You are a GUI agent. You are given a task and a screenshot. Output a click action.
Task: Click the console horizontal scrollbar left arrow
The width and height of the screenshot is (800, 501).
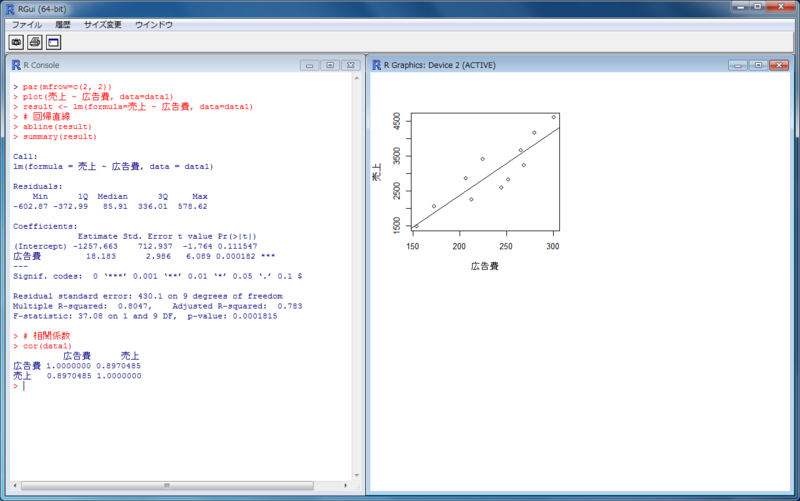pos(15,486)
